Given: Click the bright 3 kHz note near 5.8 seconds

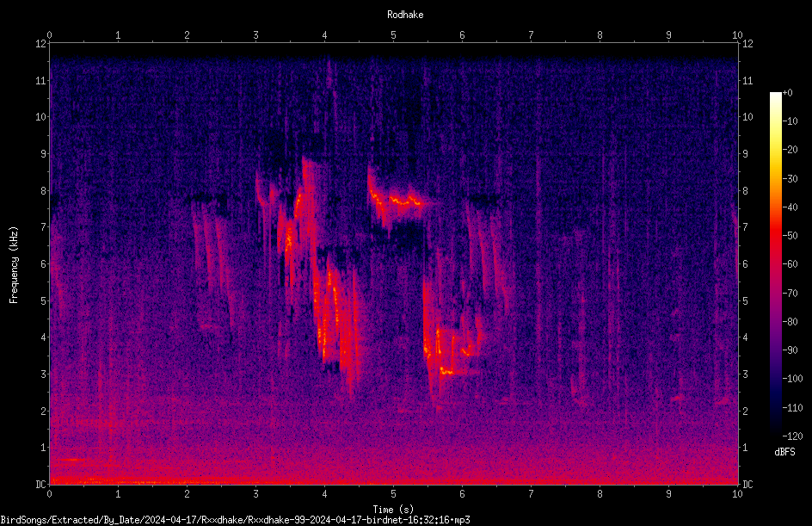Looking at the screenshot, I should tap(446, 371).
